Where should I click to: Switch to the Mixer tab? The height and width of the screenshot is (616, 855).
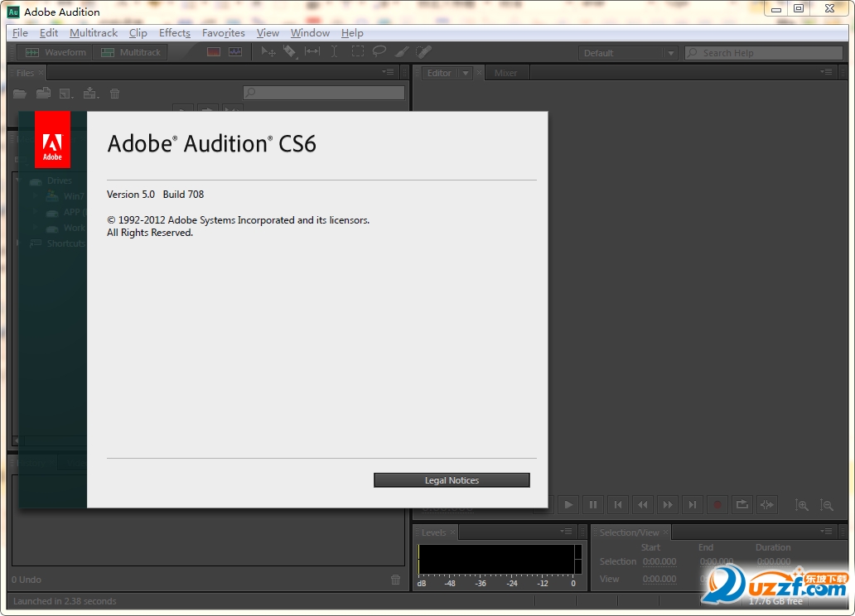(x=505, y=73)
